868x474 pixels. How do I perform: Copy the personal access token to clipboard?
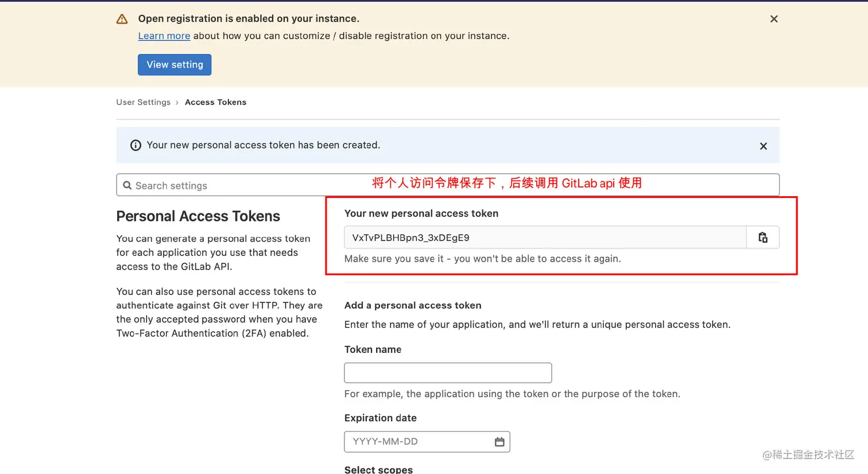coord(763,238)
